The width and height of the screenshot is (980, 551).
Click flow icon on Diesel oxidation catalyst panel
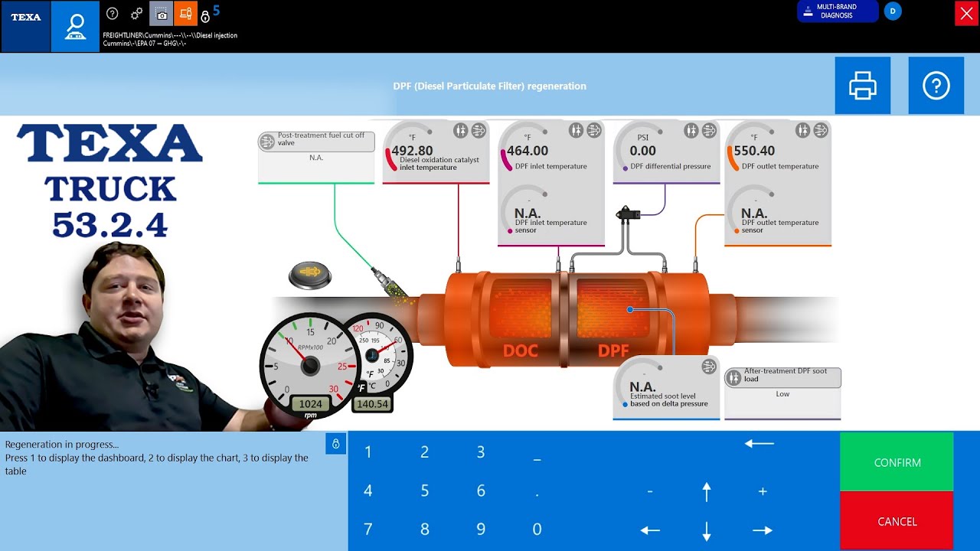479,131
